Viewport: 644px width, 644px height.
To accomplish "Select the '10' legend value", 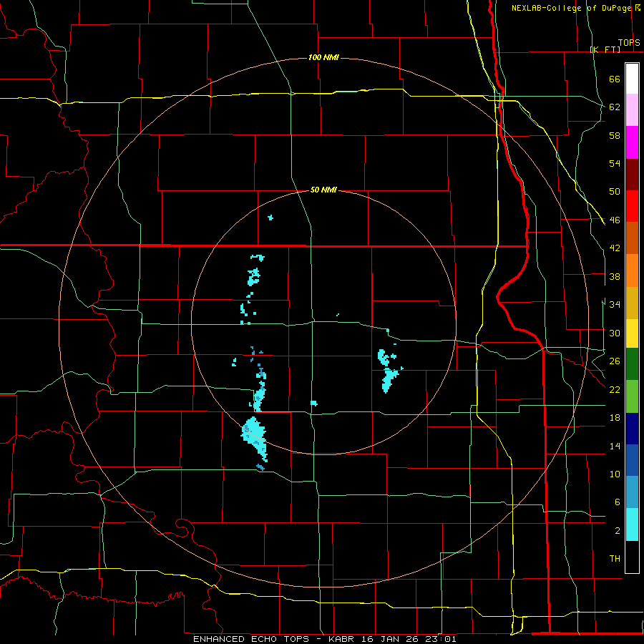I will click(615, 474).
